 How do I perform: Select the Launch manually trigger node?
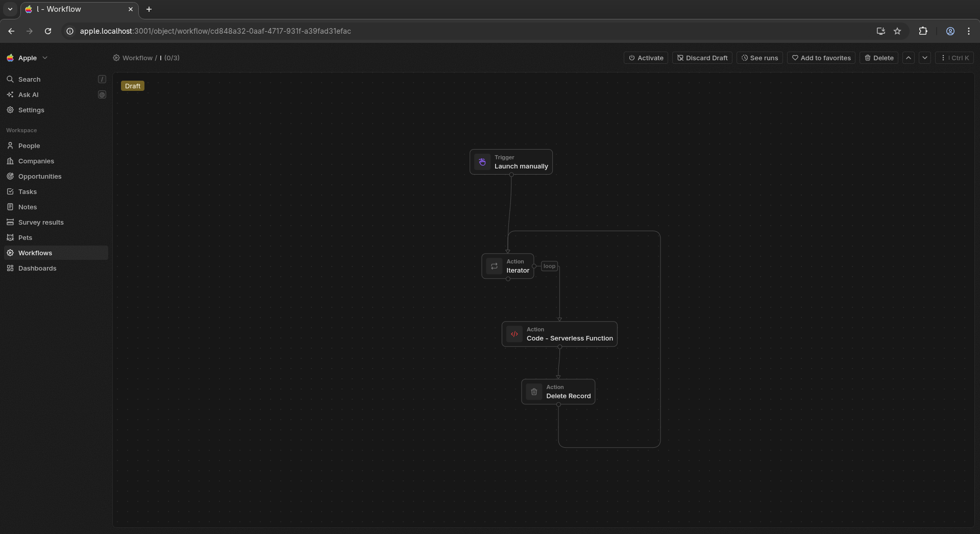point(511,162)
